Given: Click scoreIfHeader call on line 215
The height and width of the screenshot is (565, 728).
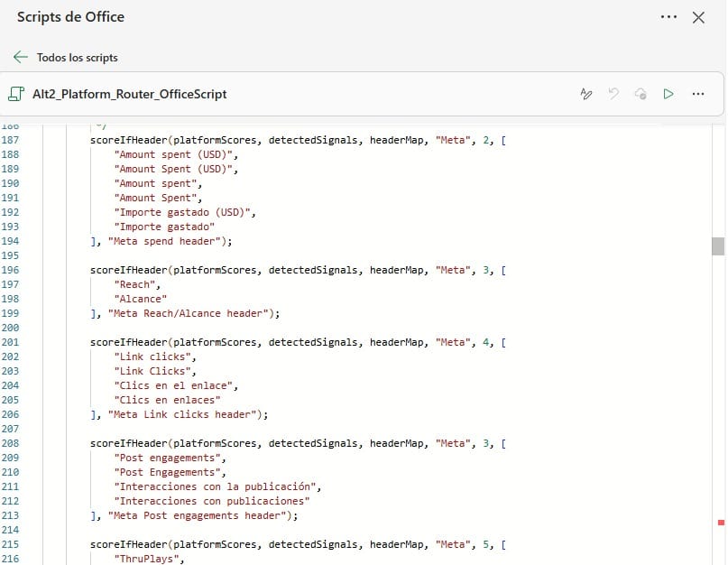Looking at the screenshot, I should tap(129, 544).
